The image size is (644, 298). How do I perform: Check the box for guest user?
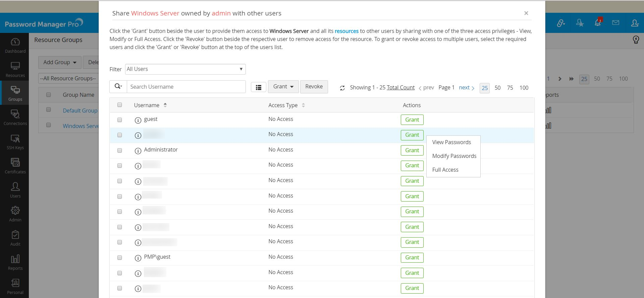coord(120,120)
